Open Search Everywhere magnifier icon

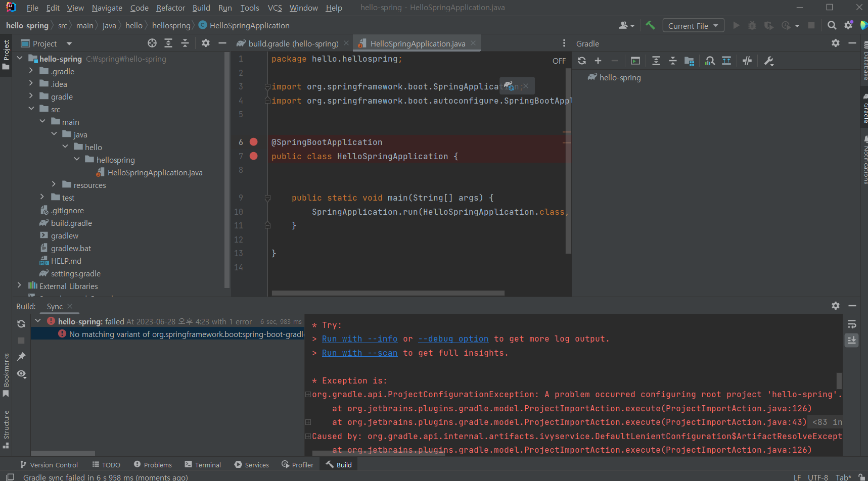(832, 25)
